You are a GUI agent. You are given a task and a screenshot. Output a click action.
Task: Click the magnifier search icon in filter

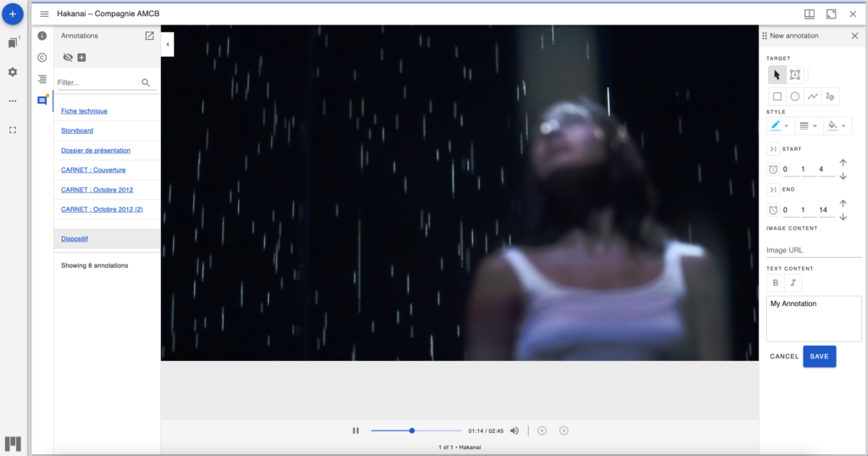(x=146, y=82)
